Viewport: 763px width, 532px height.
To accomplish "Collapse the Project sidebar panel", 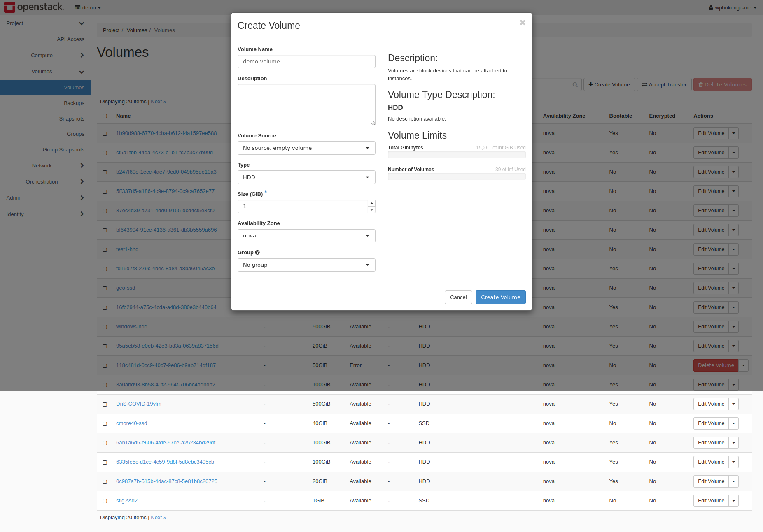I will point(45,23).
